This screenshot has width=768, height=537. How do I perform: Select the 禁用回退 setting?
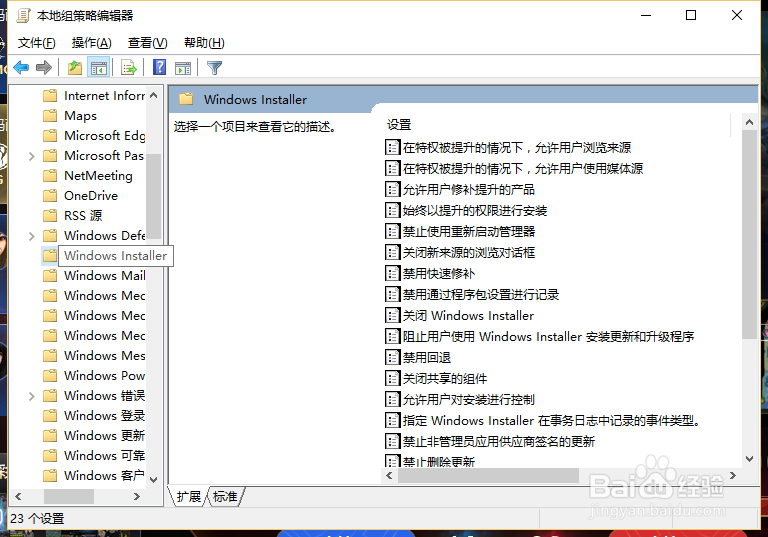click(x=418, y=358)
